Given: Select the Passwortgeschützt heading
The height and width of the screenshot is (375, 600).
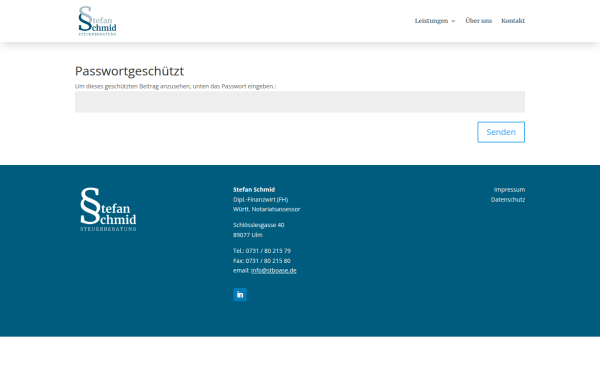Looking at the screenshot, I should (129, 71).
